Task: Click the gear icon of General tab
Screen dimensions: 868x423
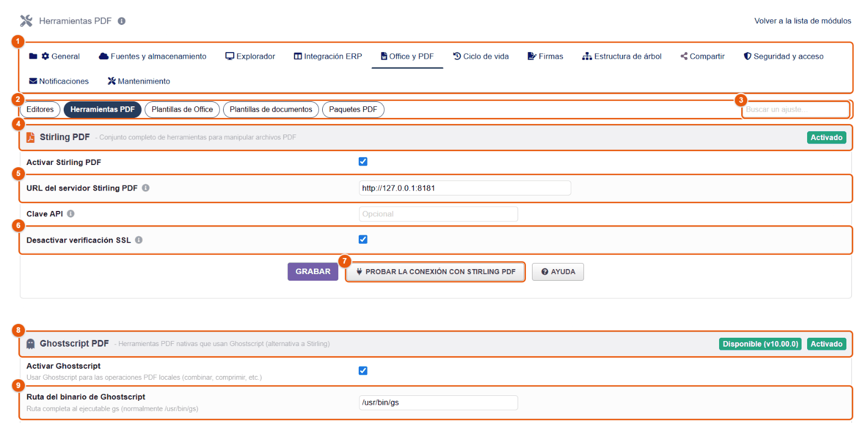Action: 45,56
